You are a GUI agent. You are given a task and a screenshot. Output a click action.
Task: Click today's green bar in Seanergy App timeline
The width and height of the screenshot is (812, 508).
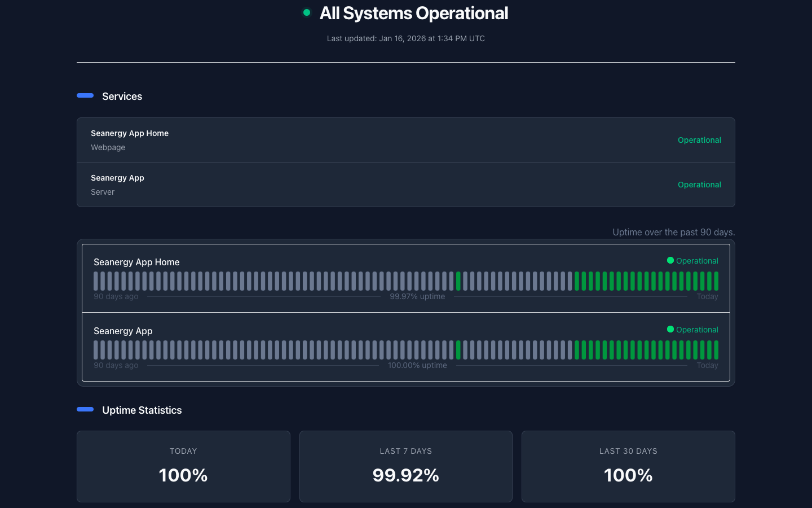click(716, 350)
